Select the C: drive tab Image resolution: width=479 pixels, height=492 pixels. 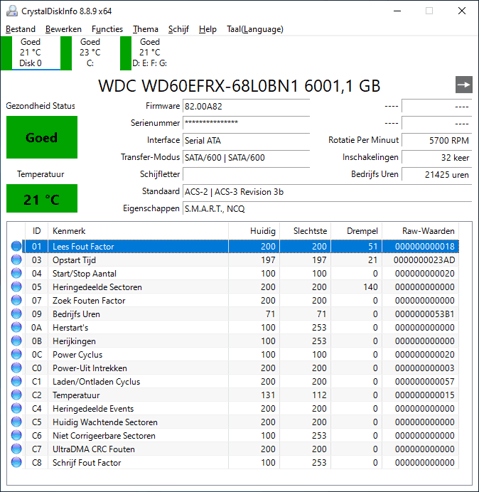point(90,53)
